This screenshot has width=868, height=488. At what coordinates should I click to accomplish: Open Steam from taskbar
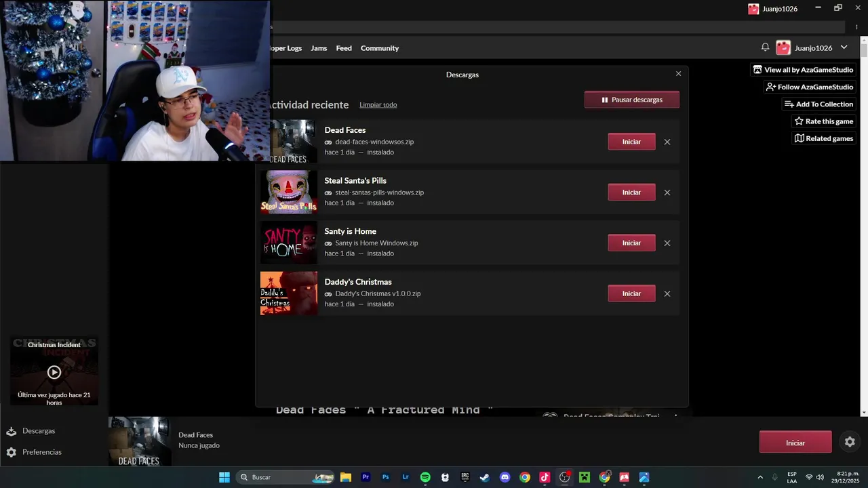tap(485, 477)
